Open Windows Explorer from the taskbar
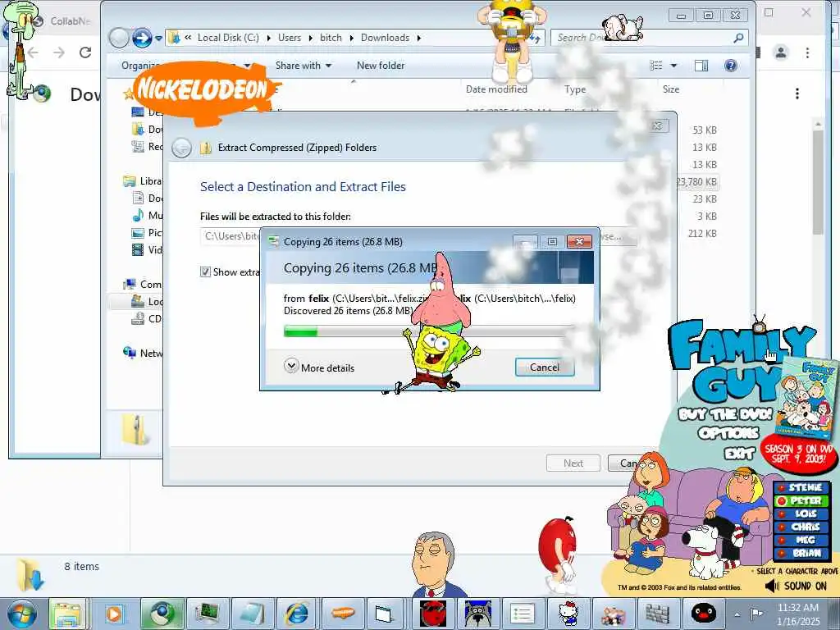840x630 pixels. 67,614
